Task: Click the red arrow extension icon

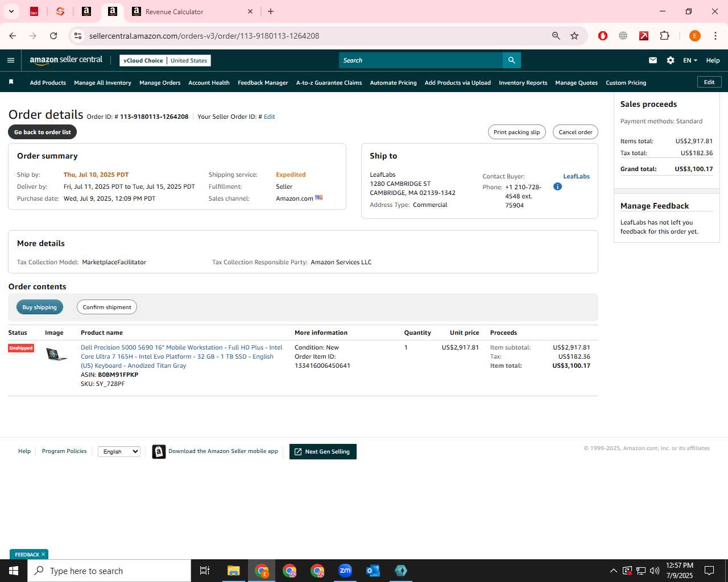Action: pos(644,36)
